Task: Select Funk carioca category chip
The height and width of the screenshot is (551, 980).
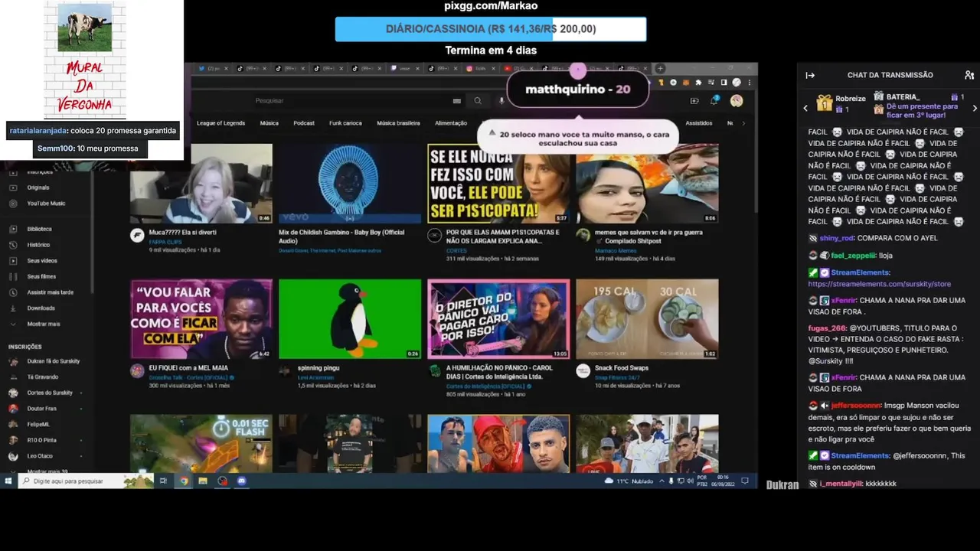Action: pyautogui.click(x=345, y=123)
